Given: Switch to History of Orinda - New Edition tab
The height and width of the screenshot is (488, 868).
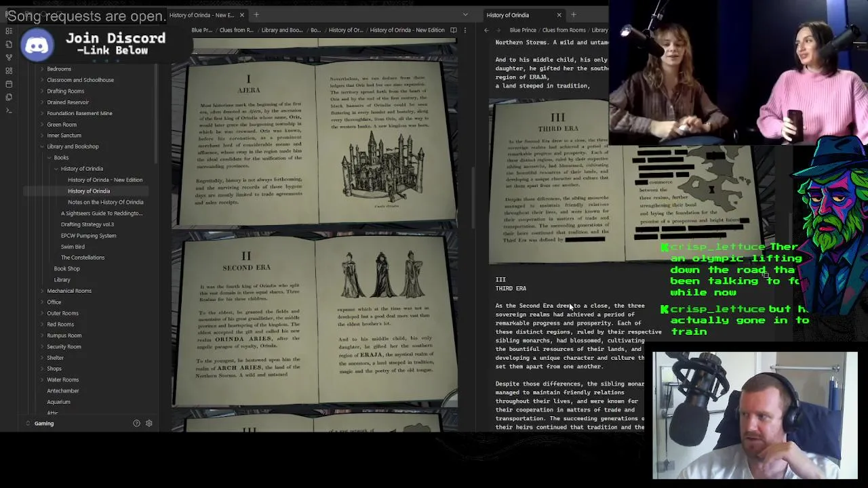Looking at the screenshot, I should [202, 15].
